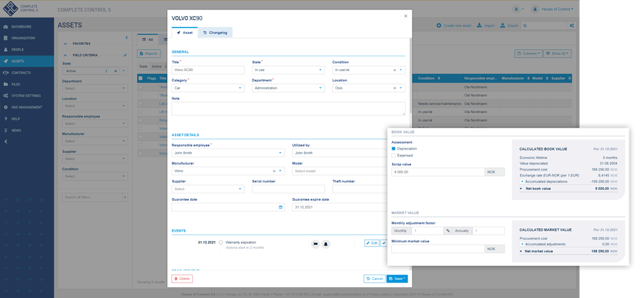Screen dimensions: 644x298
Task: Edit field criteria with pencil icon
Action: click(x=126, y=55)
